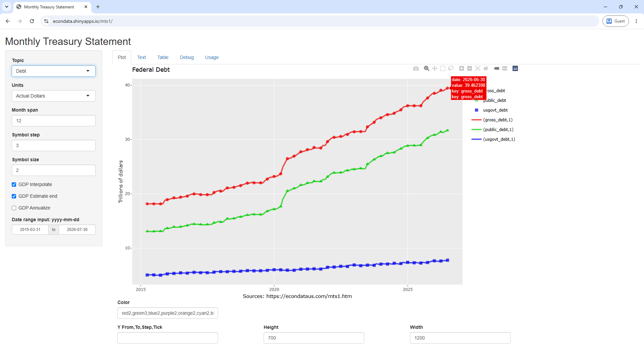Select the Zoom tool in plot toolbar
Viewport: 644px width, 362px height.
coord(427,68)
